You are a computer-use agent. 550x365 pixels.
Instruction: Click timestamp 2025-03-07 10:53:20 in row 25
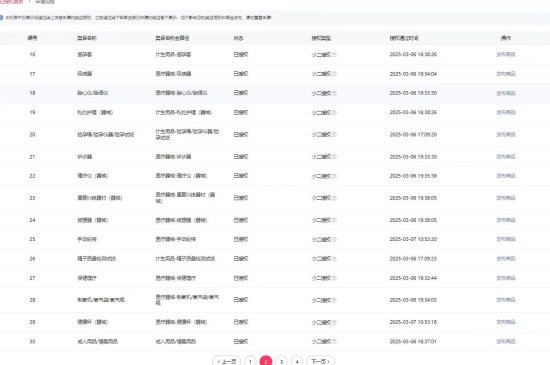click(x=413, y=239)
